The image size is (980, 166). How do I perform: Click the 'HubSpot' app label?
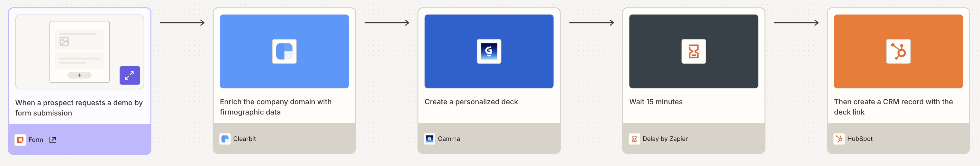(859, 139)
